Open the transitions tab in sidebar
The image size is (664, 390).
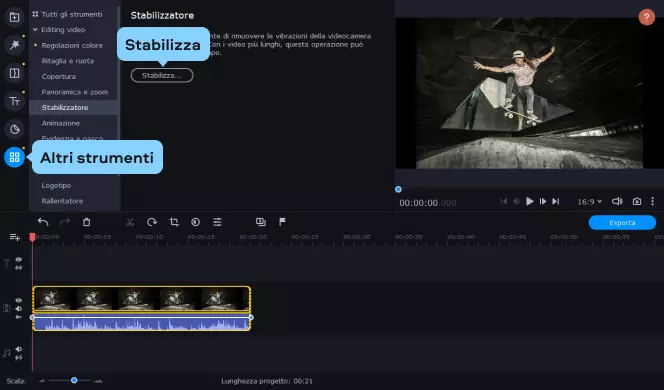pyautogui.click(x=14, y=73)
